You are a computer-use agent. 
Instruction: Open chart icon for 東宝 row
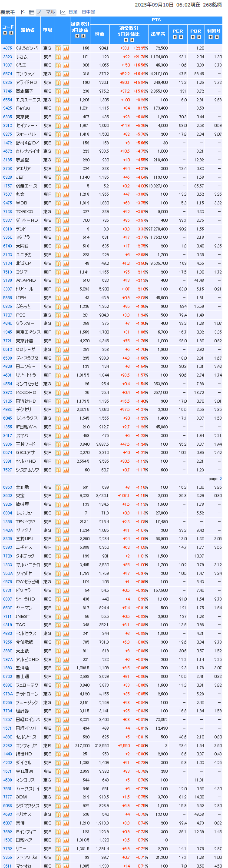[66, 496]
